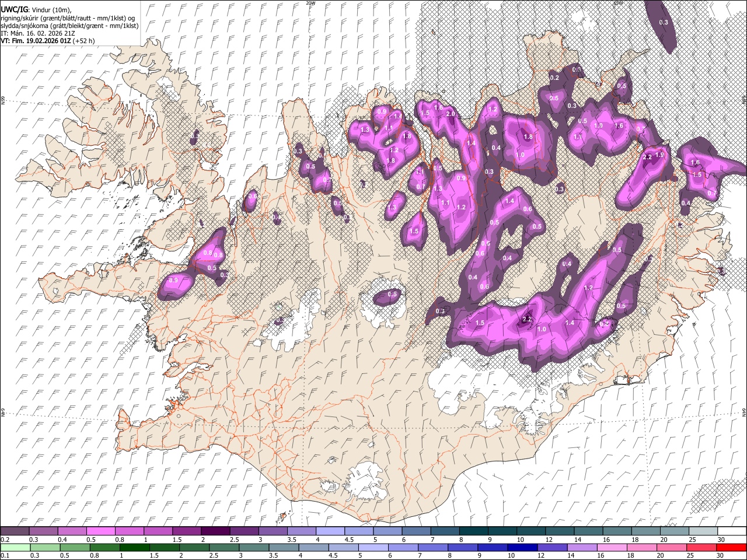Pick the rain scale 25–30 red-pink swatch
Screen dimensions: 747x560
point(701,547)
